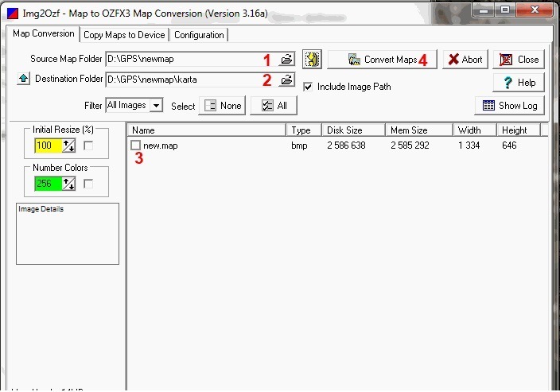Click Number Colors spinner arrows
The width and height of the screenshot is (560, 392).
[x=69, y=184]
